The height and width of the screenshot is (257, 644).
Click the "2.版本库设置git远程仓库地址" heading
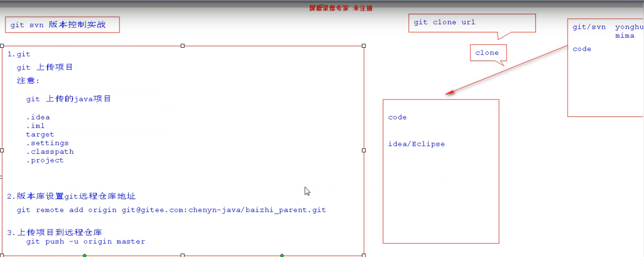point(71,196)
